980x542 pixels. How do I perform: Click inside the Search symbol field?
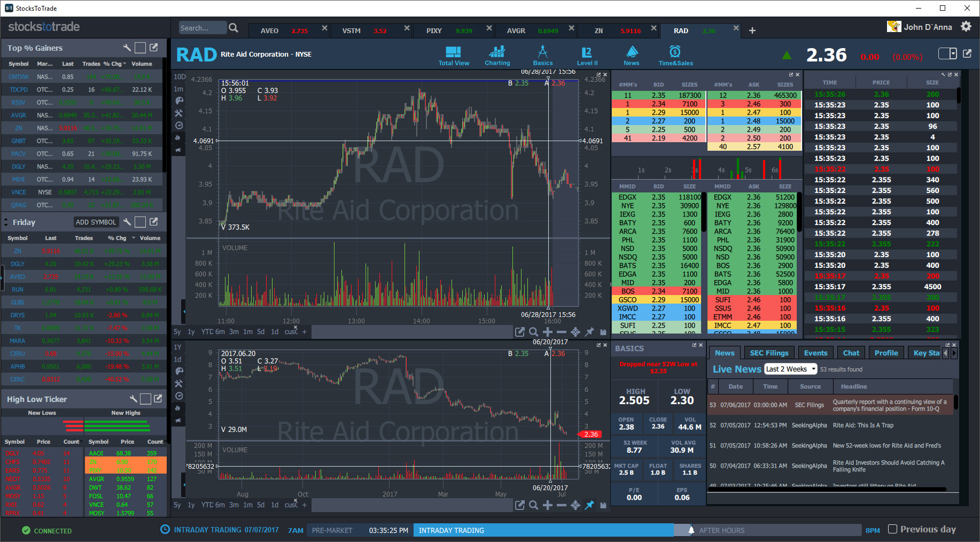coord(203,28)
